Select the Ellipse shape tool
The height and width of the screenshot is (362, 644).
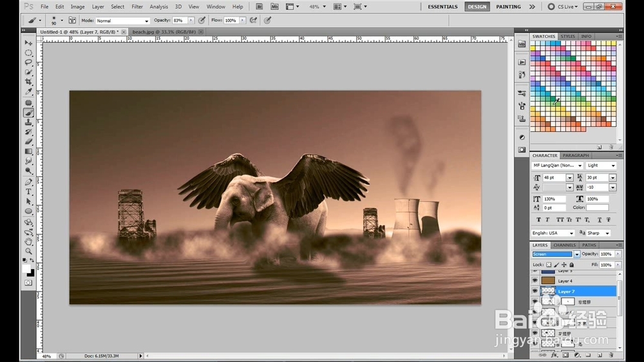(x=28, y=211)
